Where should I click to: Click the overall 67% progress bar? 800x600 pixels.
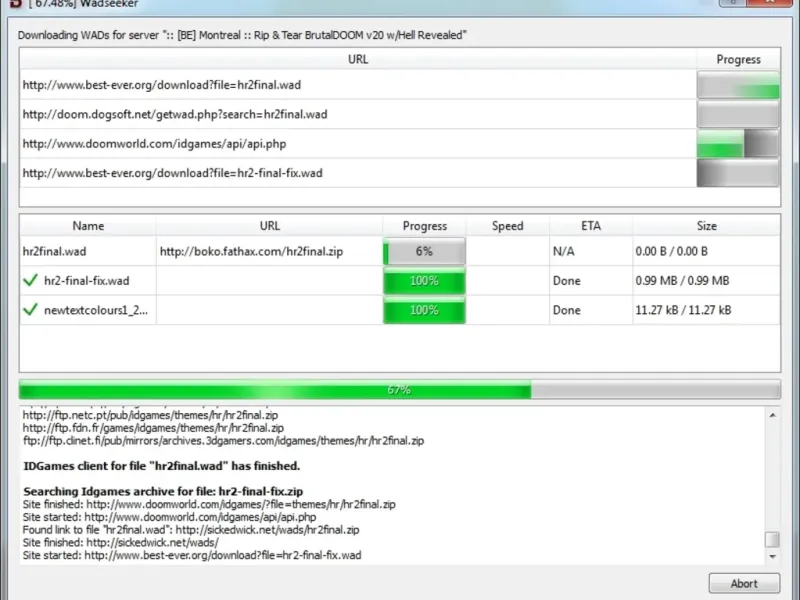click(400, 390)
